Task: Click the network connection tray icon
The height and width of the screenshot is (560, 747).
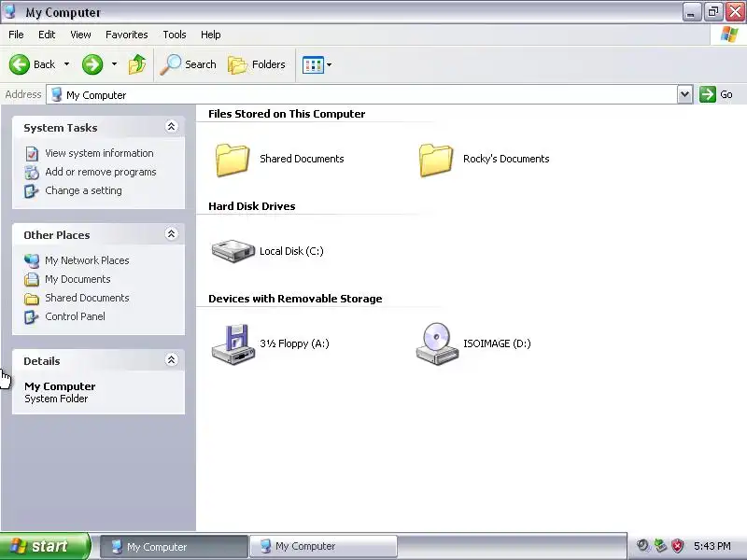Action: point(660,546)
